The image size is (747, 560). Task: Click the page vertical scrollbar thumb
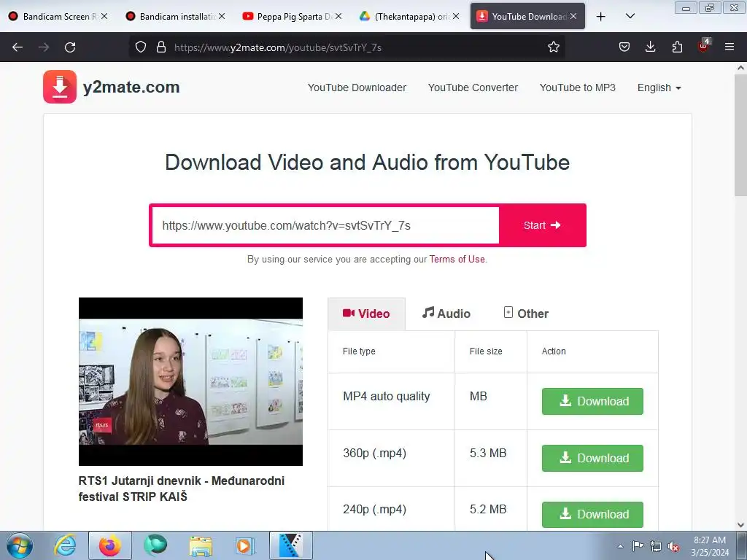740,135
